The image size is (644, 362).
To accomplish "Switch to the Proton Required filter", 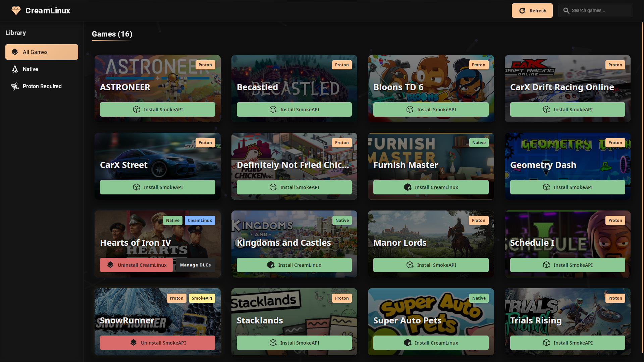I will click(42, 86).
